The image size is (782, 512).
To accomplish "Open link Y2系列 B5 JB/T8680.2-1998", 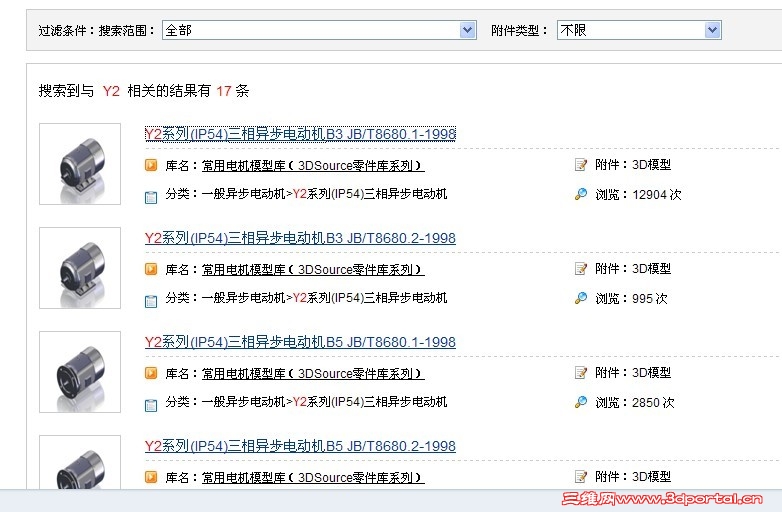I will pyautogui.click(x=300, y=446).
